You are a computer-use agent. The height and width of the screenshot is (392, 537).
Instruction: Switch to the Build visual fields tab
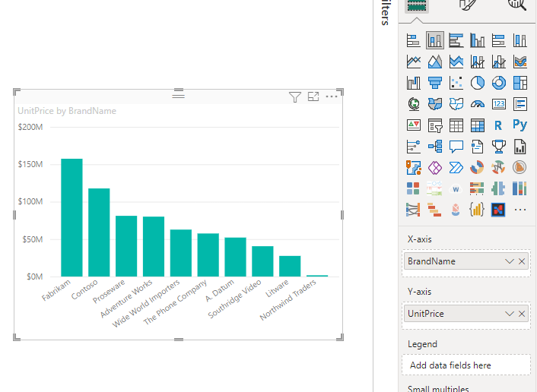(x=416, y=6)
